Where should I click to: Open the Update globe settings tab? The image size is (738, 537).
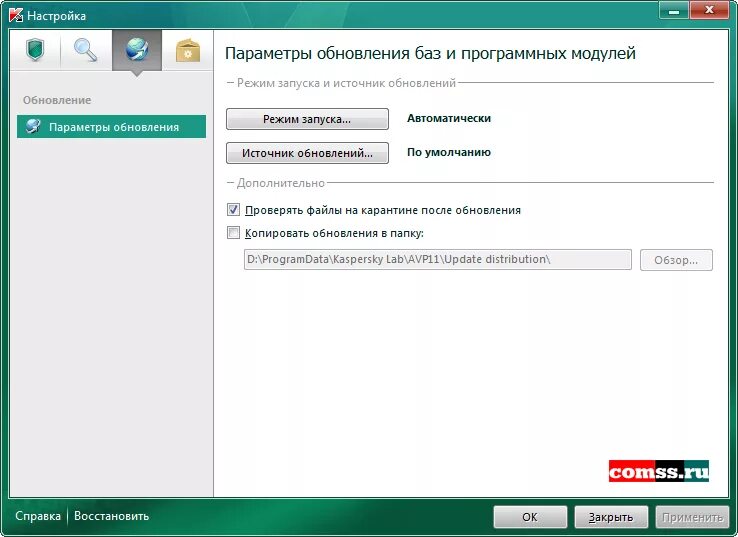[137, 50]
